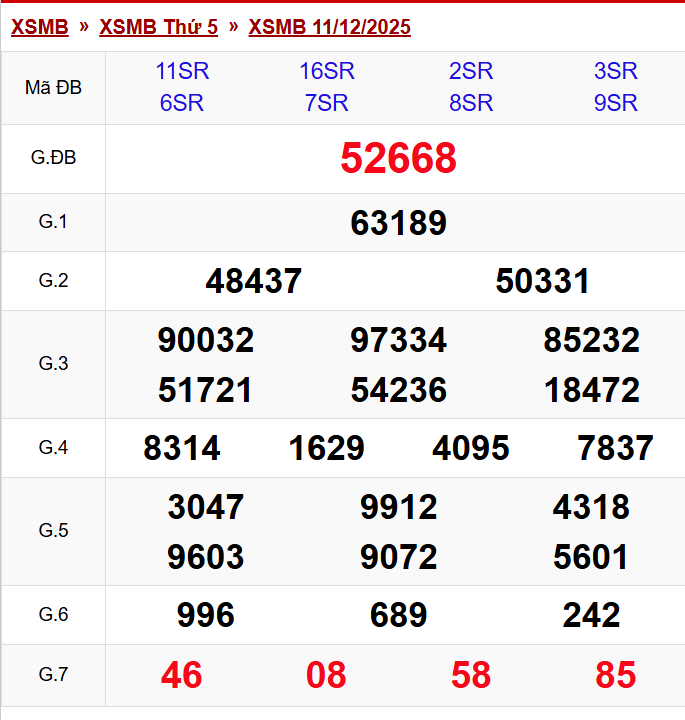Click fifth prize number 5601
Screen dimensions: 685x720
(591, 557)
